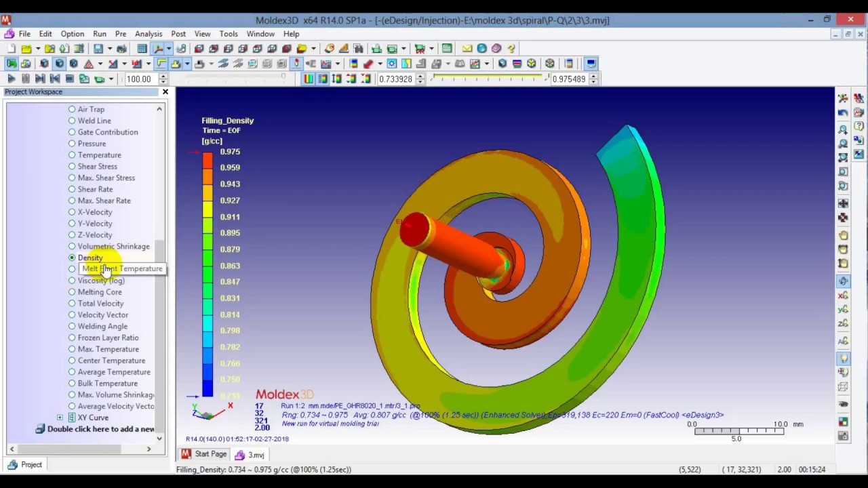
Task: Click the step-forward animation button
Action: [x=40, y=79]
